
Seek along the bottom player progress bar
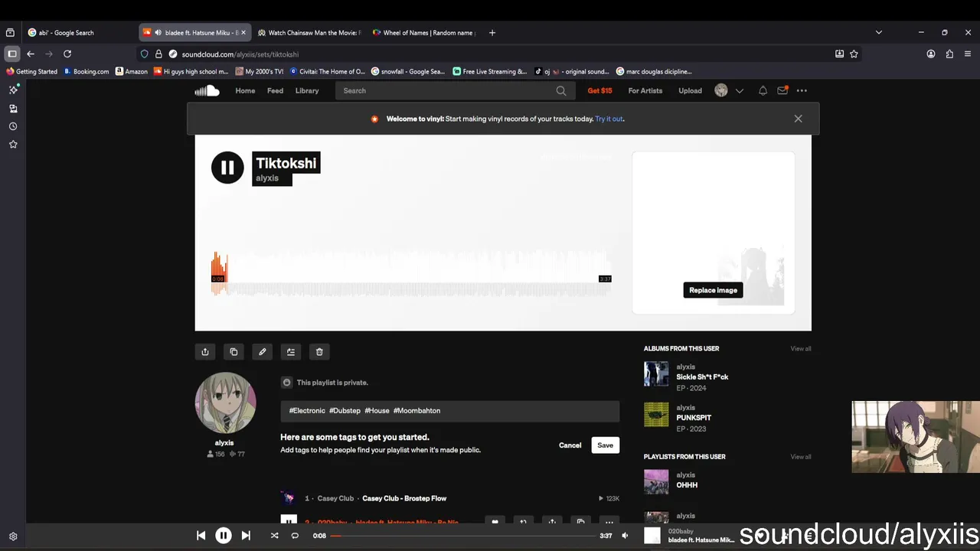tap(464, 536)
